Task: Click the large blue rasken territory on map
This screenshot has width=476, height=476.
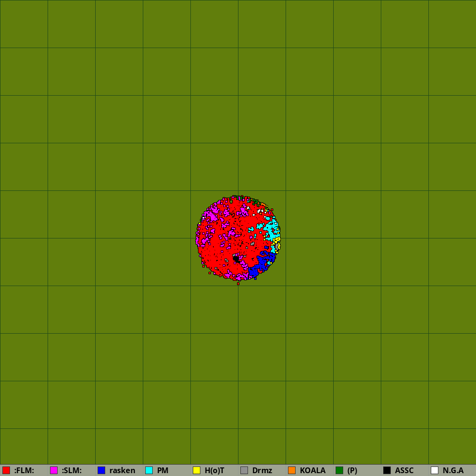Action: pos(262,263)
